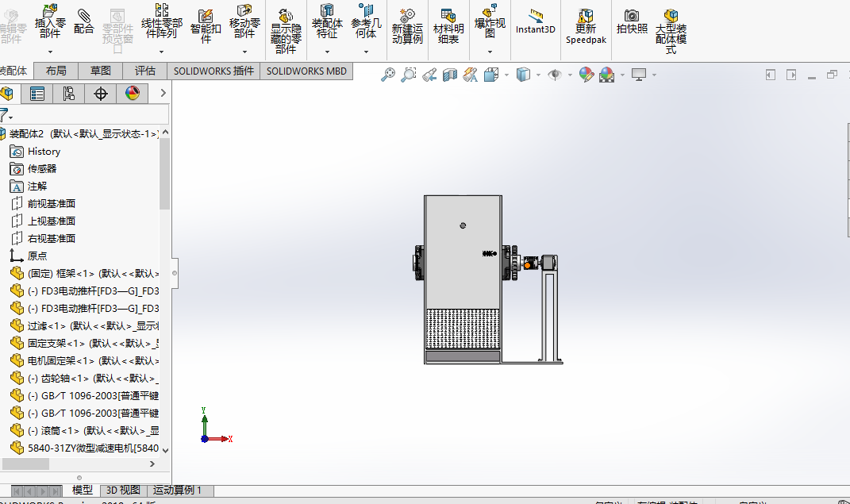Viewport: 850px width, 504px height.
Task: Switch to the 布局 (Layout) tab
Action: [56, 71]
